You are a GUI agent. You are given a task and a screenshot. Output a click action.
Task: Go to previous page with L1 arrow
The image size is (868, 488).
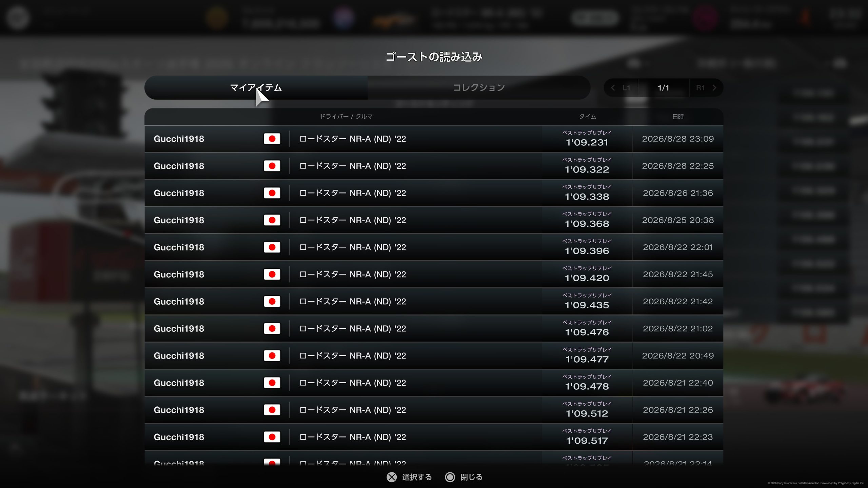[x=621, y=88]
